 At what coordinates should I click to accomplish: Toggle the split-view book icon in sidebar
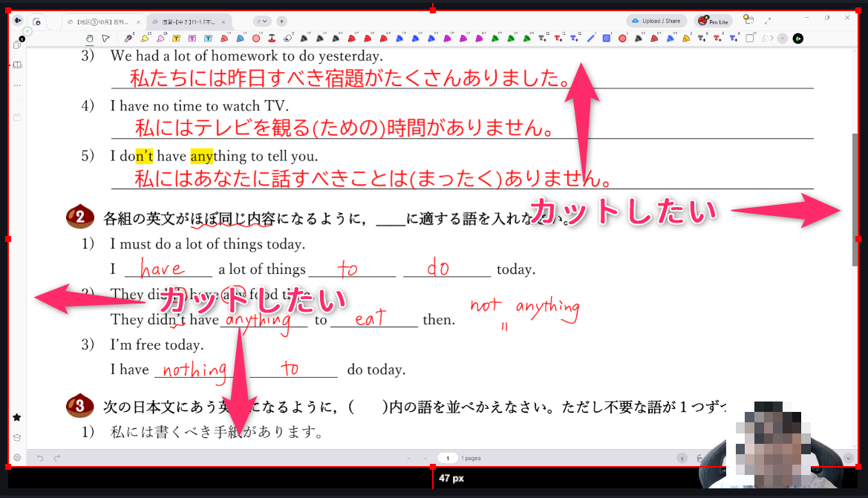click(x=17, y=65)
